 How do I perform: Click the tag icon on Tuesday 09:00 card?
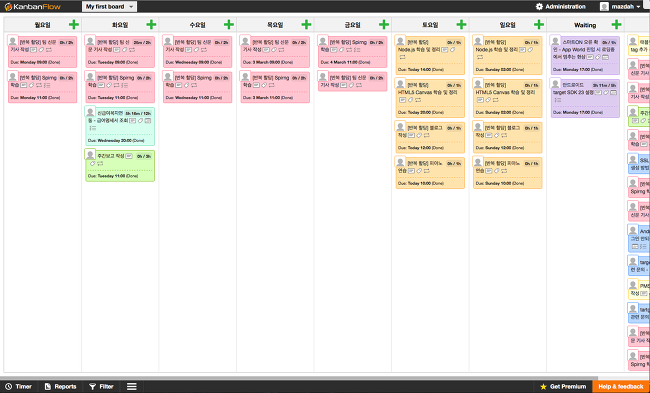click(124, 50)
